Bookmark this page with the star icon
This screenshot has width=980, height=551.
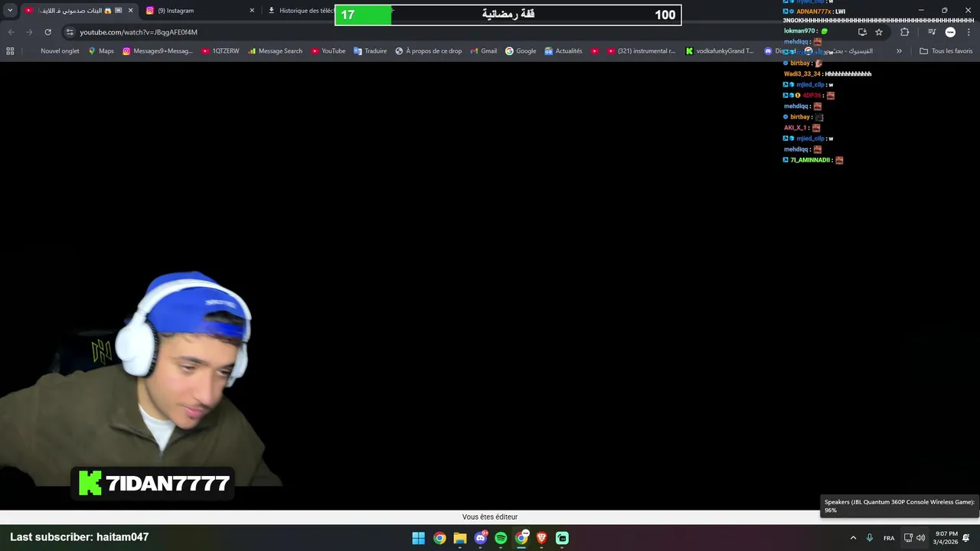[879, 32]
